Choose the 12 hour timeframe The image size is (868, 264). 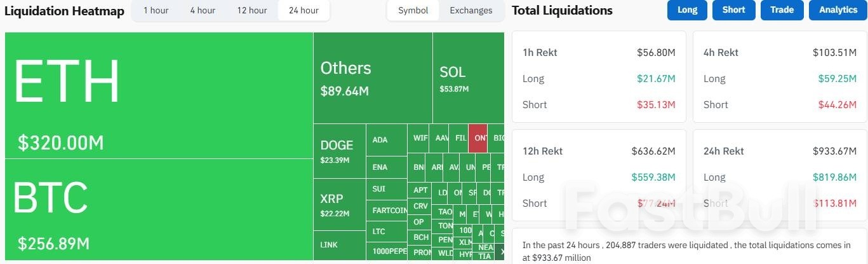click(252, 11)
